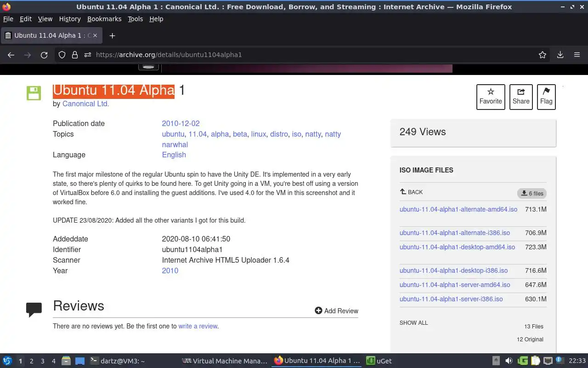Reload the current page
This screenshot has height=368, width=588.
pyautogui.click(x=44, y=55)
